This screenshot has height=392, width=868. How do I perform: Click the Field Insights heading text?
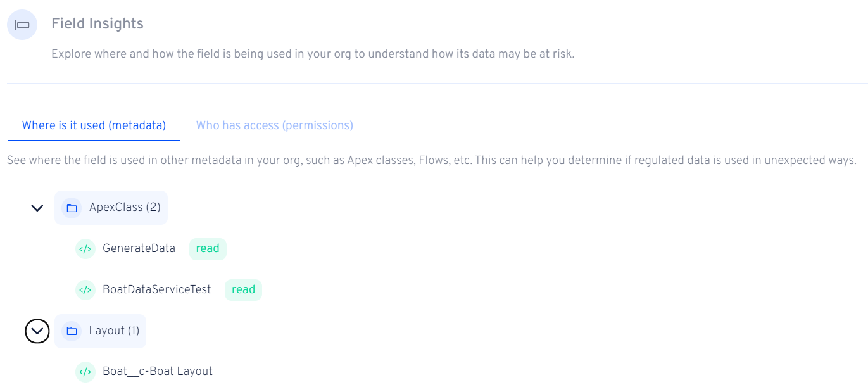click(97, 24)
